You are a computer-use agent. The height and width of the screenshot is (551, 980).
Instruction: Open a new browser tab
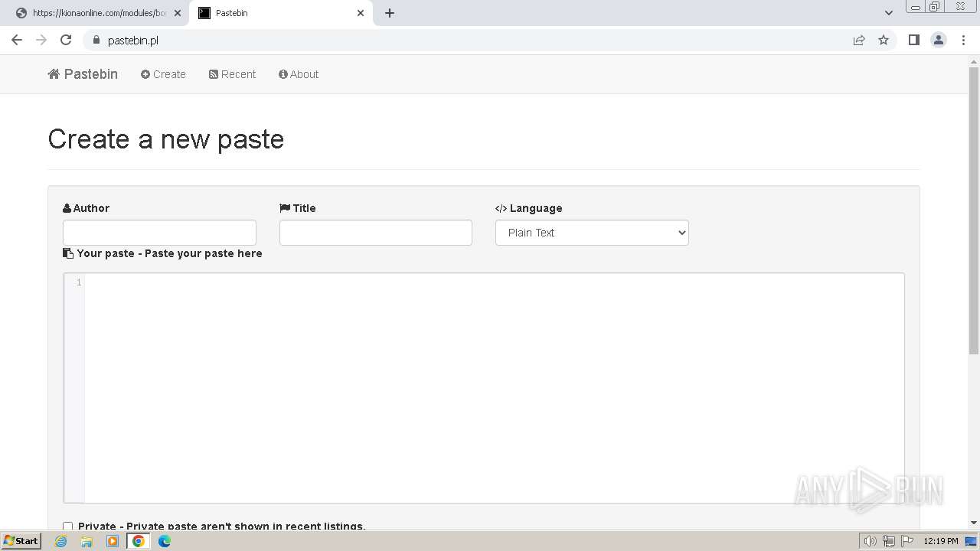390,13
